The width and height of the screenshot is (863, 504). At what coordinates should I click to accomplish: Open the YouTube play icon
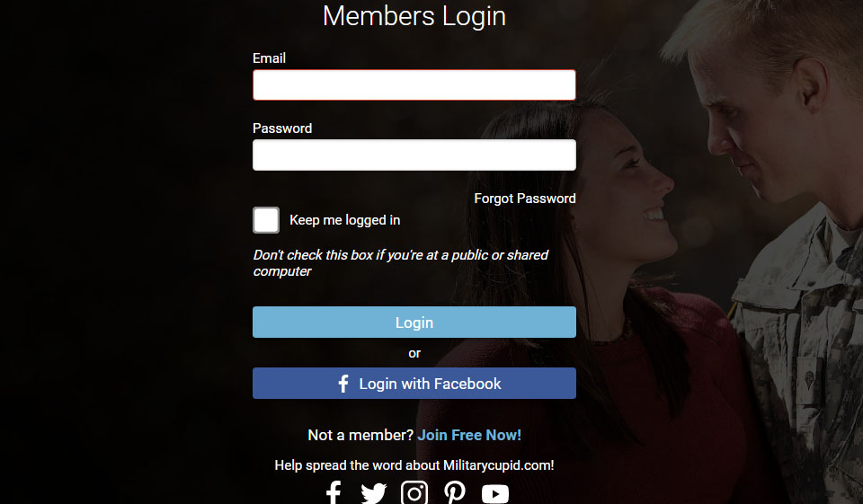pyautogui.click(x=494, y=494)
